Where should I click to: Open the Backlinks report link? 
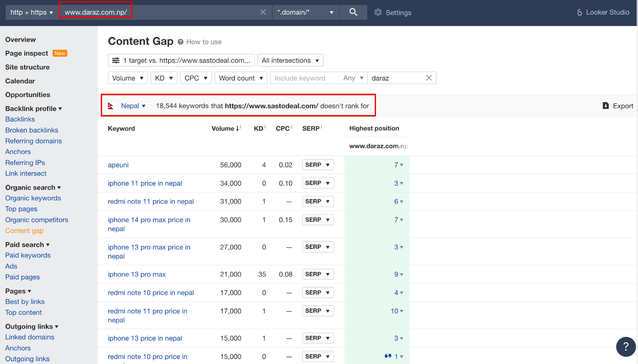point(20,119)
